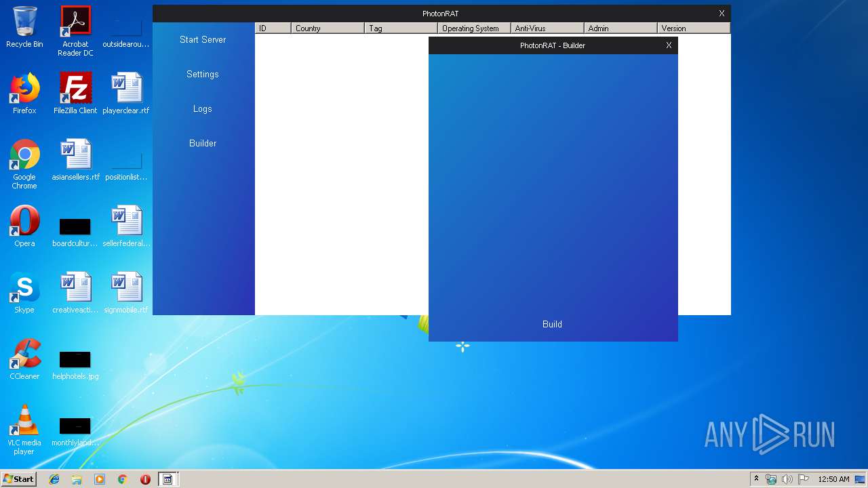Sort by Version column header
868x488 pixels.
click(694, 28)
